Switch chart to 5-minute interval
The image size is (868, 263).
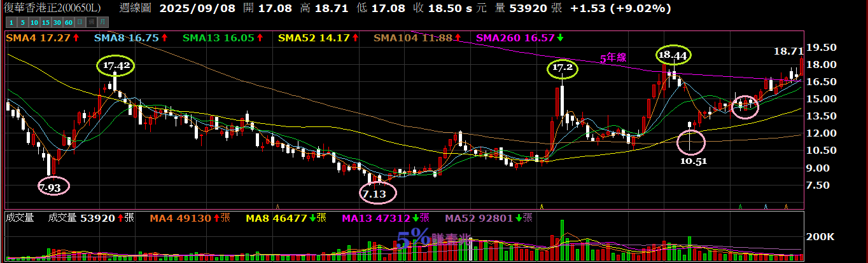coord(22,22)
